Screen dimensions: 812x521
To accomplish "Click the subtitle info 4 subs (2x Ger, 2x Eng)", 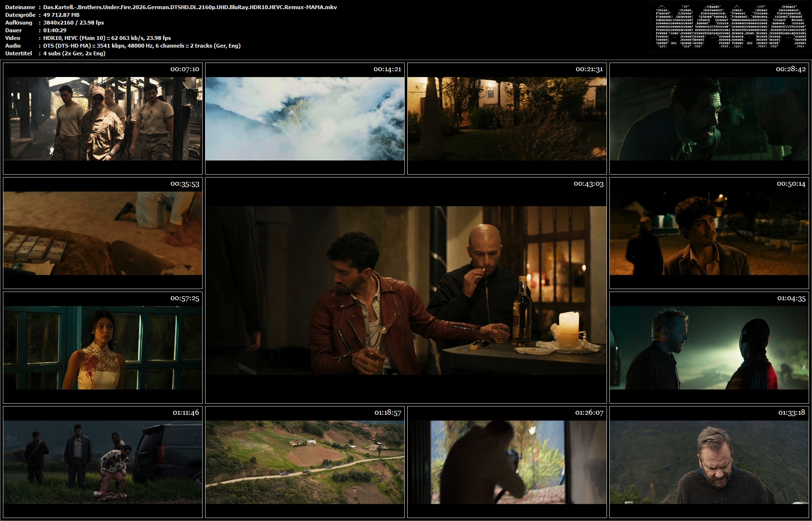I will 74,53.
